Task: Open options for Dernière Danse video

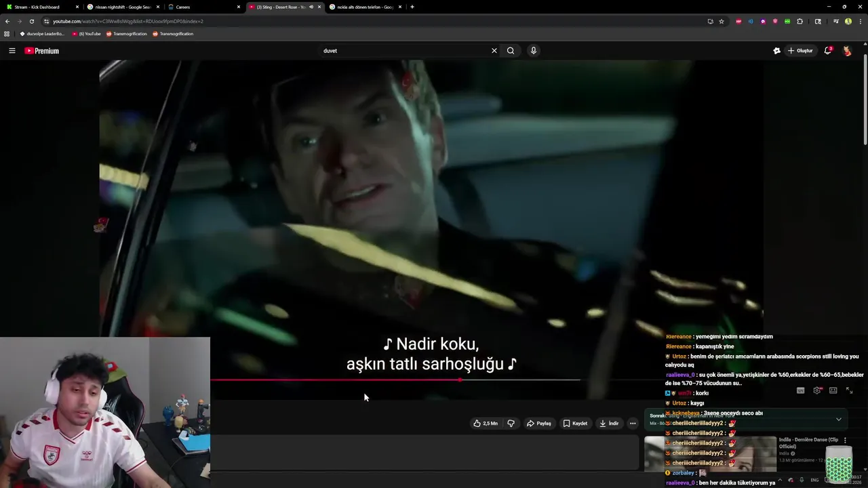Action: point(845,441)
